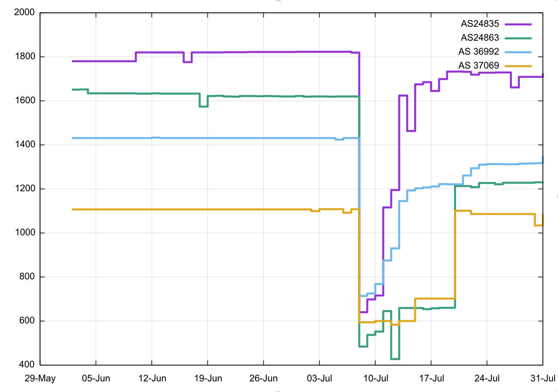This screenshot has width=558, height=392.
Task: Pick the light blue legend line sample
Action: (518, 52)
